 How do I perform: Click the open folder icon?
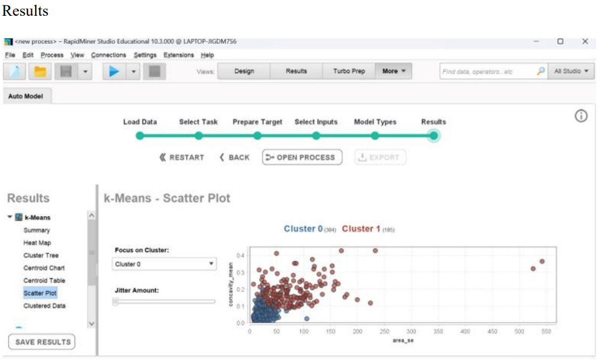coord(40,72)
